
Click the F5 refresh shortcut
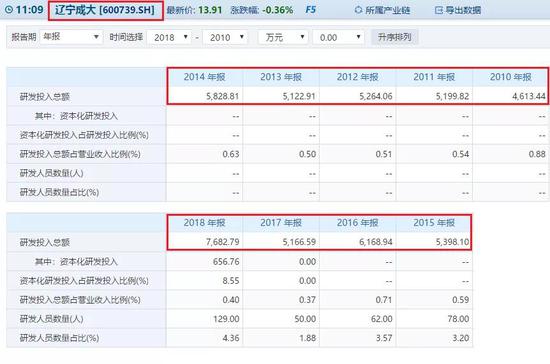tap(310, 9)
